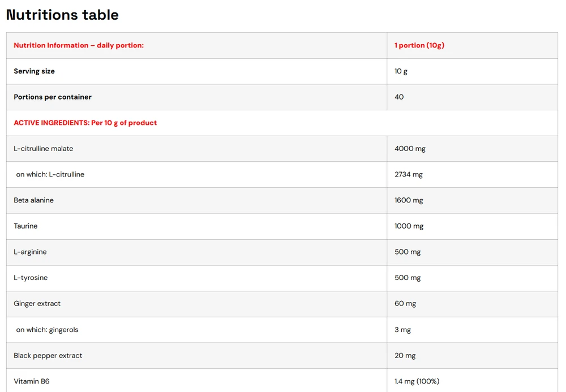Image resolution: width=566 pixels, height=392 pixels.
Task: Click the L-citrulline malate row
Action: coord(282,149)
